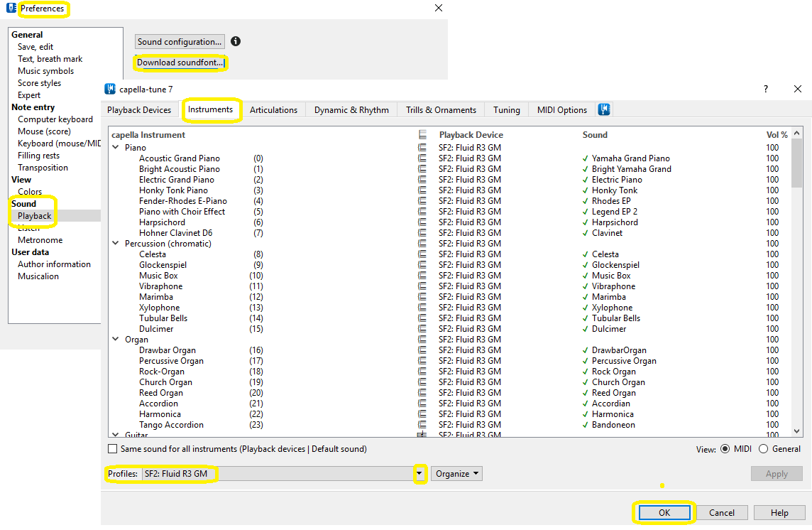Click the scrollbar thumb in the instrument list
812x530 pixels.
797,163
